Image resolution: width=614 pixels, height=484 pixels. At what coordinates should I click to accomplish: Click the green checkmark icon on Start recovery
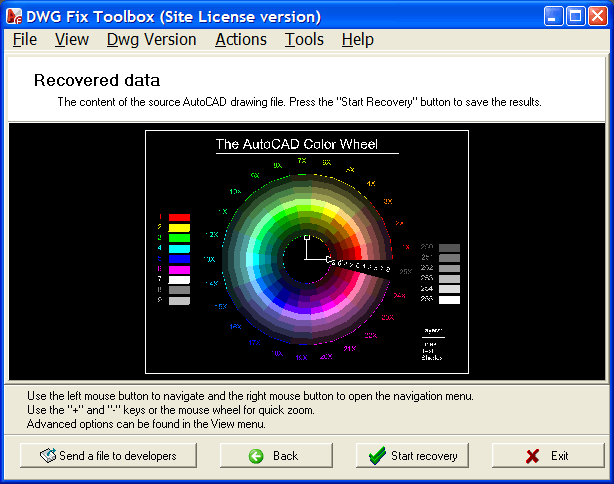[x=377, y=456]
